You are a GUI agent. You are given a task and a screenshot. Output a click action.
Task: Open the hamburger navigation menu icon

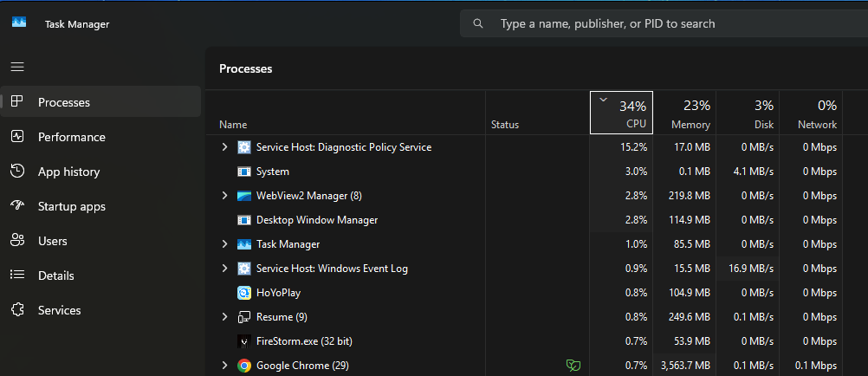pos(17,67)
